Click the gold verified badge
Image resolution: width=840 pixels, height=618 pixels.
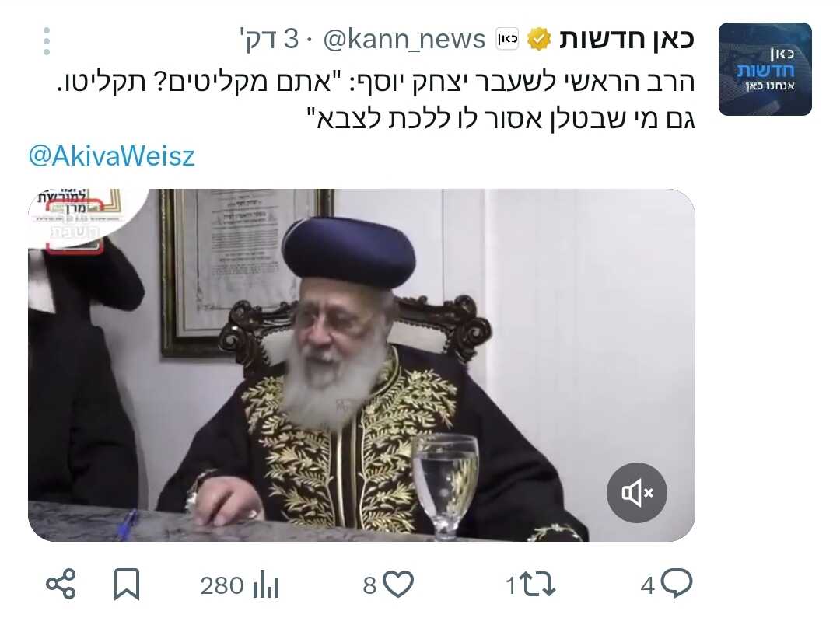pyautogui.click(x=540, y=39)
